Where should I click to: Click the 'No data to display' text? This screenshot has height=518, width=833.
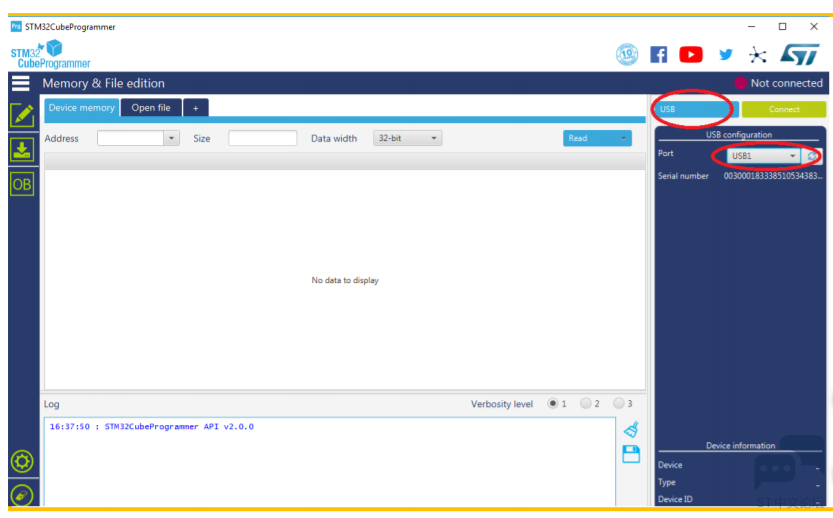pos(345,280)
